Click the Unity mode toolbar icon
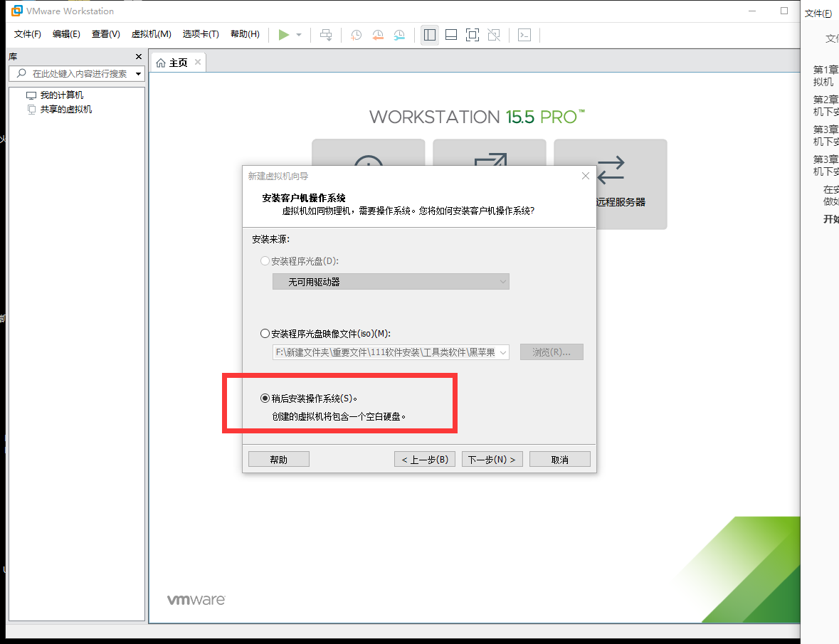The width and height of the screenshot is (839, 644). pos(494,35)
